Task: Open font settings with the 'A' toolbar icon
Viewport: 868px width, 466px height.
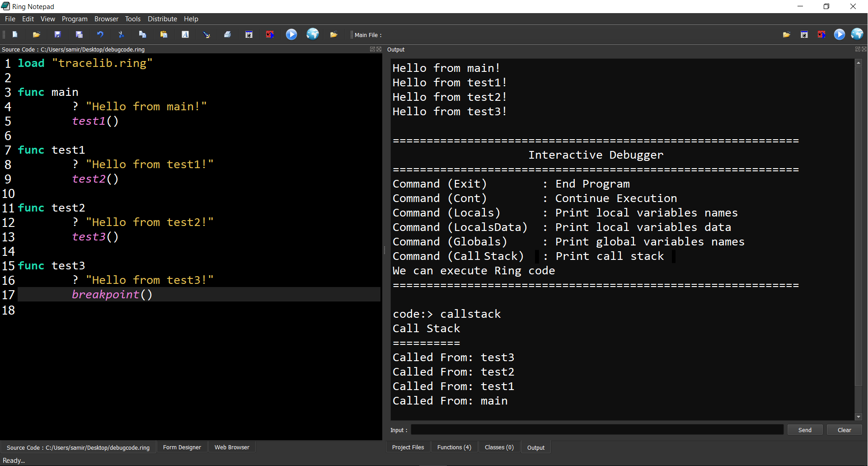Action: [x=185, y=34]
